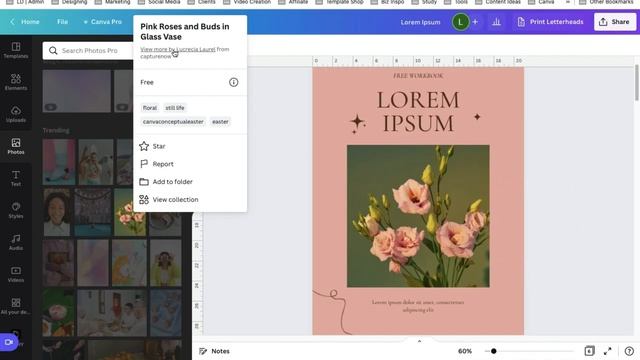Image resolution: width=640 pixels, height=360 pixels.
Task: Add a collaborator with plus icon
Action: coord(475,22)
